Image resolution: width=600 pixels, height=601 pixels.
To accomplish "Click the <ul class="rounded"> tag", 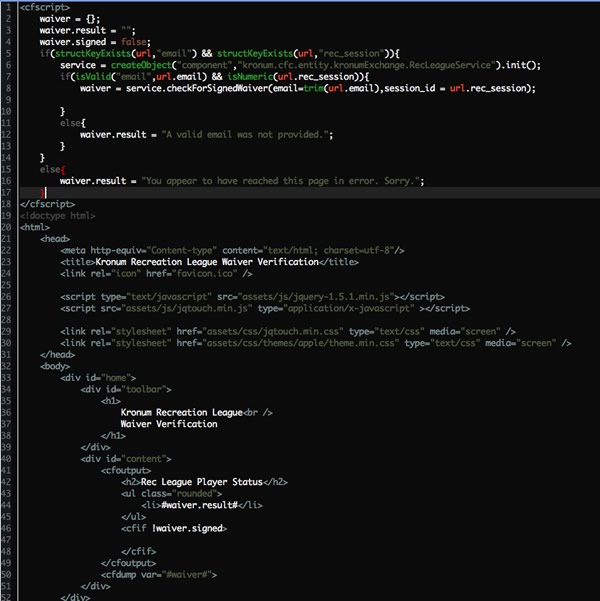I will (171, 493).
